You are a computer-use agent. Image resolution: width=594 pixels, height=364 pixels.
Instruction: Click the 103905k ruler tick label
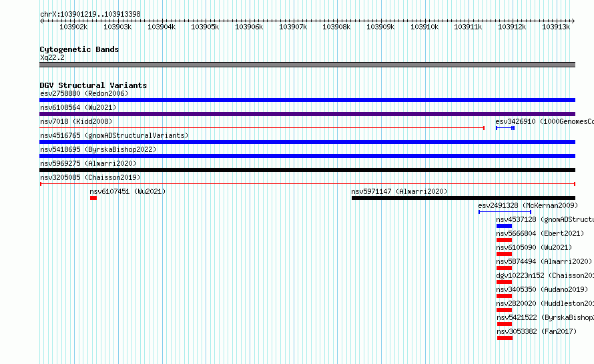coord(205,27)
